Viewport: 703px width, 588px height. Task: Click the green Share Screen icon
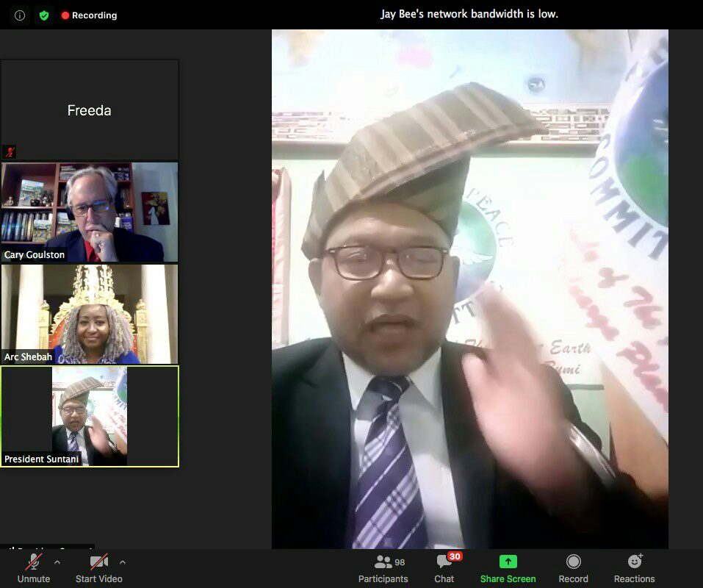click(x=508, y=562)
